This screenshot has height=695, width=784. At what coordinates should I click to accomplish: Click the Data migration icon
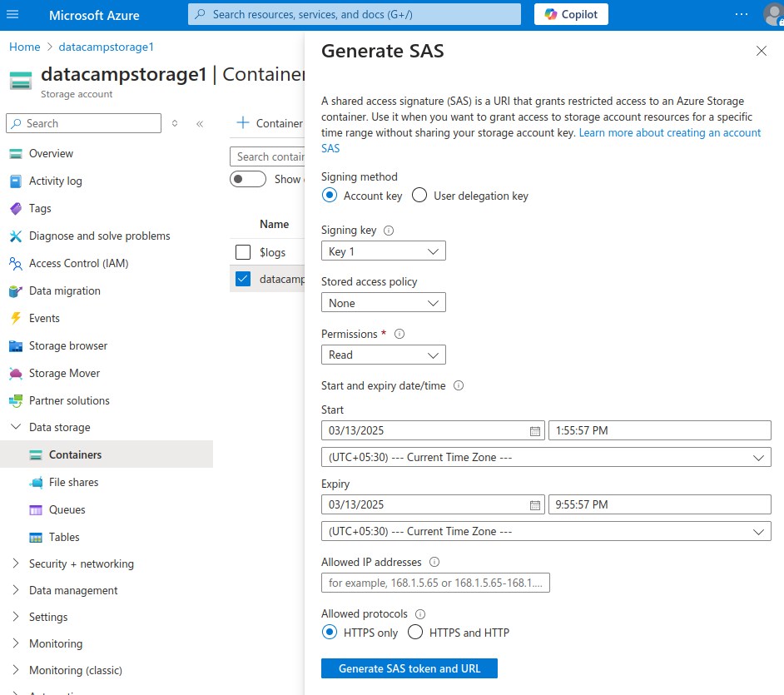pos(16,291)
